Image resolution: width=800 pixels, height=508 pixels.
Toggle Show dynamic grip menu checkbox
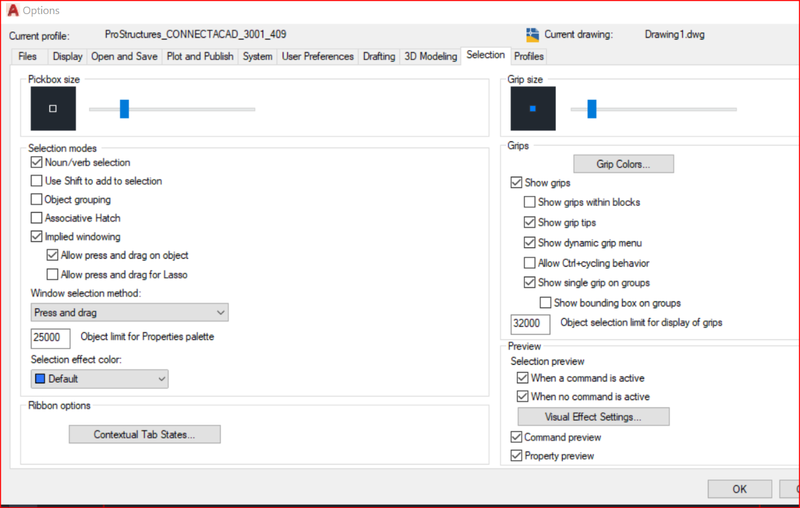coord(530,242)
